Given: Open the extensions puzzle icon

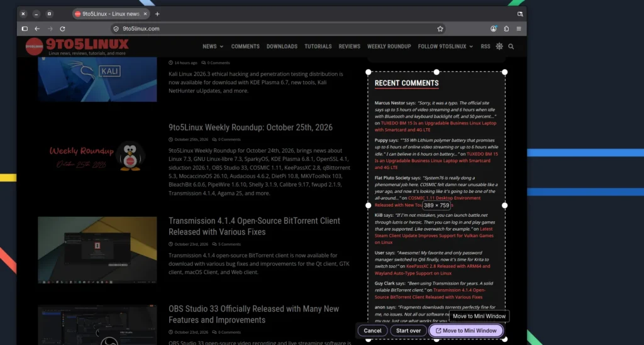Looking at the screenshot, I should 506,29.
